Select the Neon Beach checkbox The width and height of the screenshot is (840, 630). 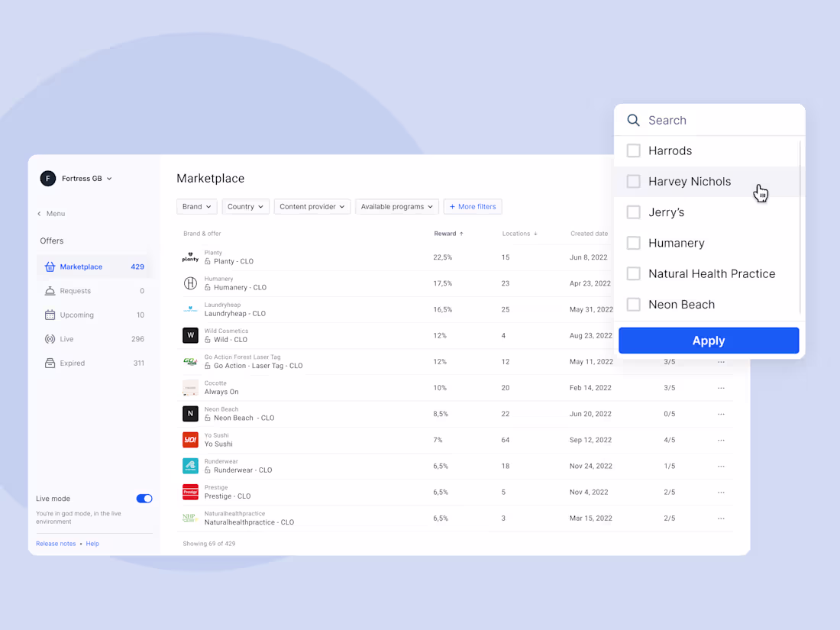633,304
